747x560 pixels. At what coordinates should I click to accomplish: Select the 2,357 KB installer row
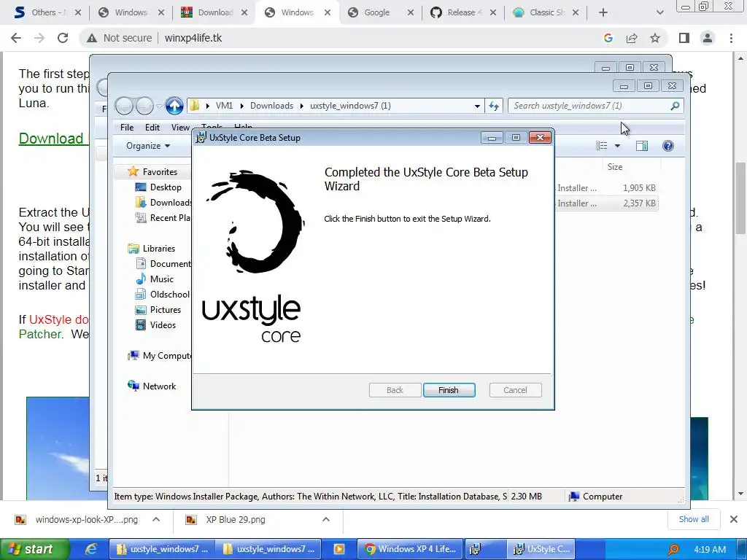pos(607,203)
